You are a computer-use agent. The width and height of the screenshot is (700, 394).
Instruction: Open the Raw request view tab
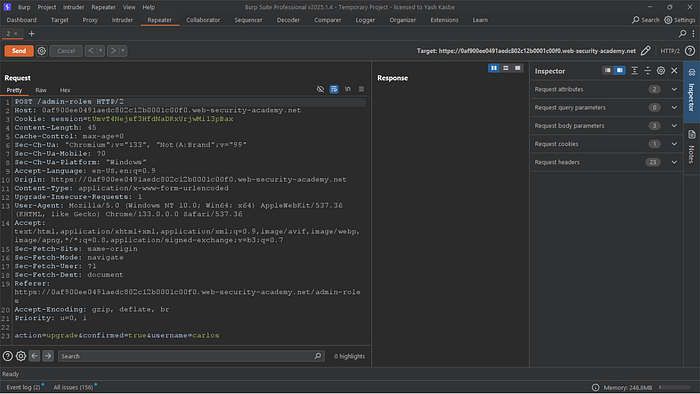(41, 90)
